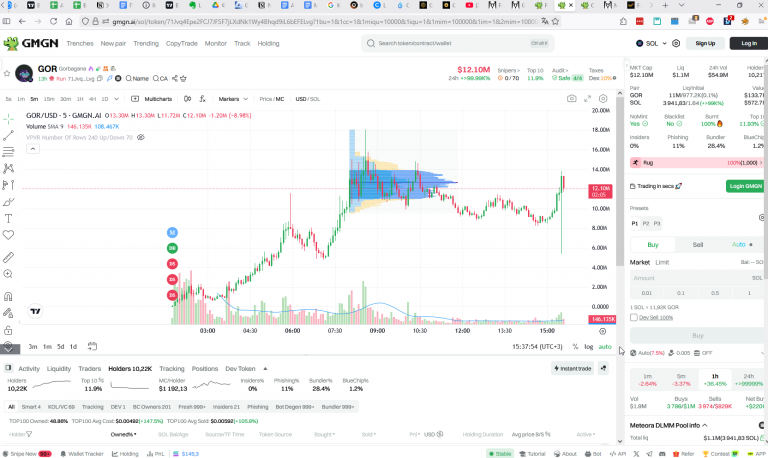
Task: Favorite the GOR token with the star icon
Action: coord(6,73)
